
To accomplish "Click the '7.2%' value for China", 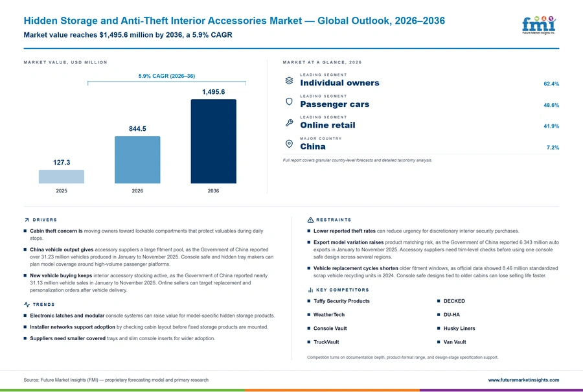I will tap(553, 147).
